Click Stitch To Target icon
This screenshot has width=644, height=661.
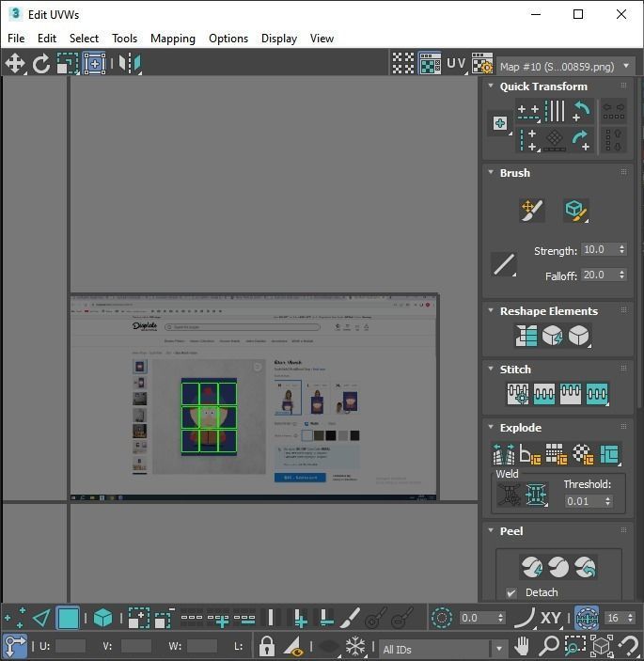(x=518, y=394)
